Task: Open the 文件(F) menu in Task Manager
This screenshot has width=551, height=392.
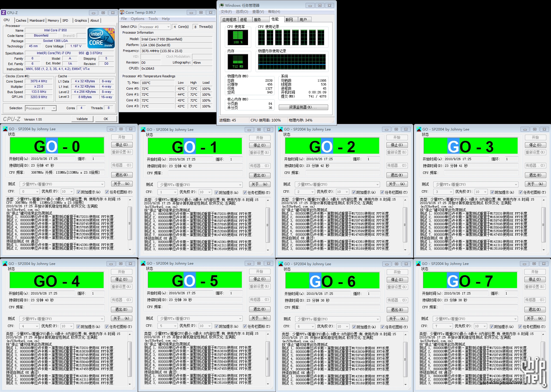Action: 226,12
